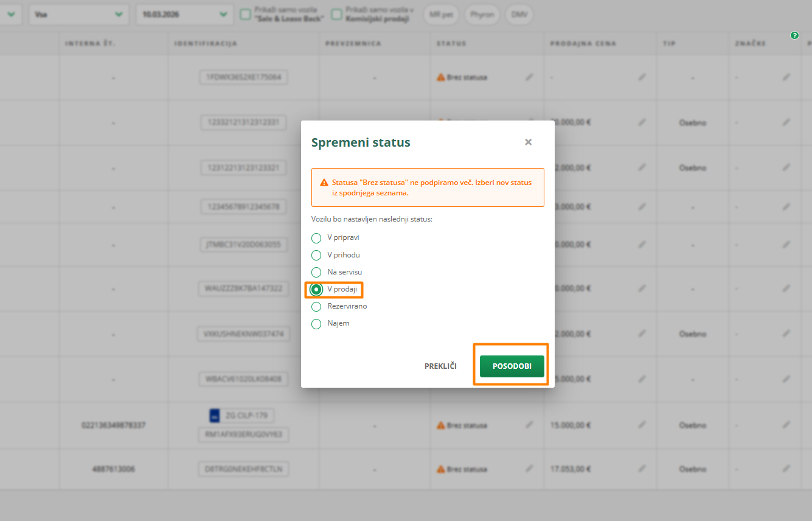Image resolution: width=812 pixels, height=521 pixels.
Task: Click the 17.053,00 € price value
Action: click(x=571, y=469)
